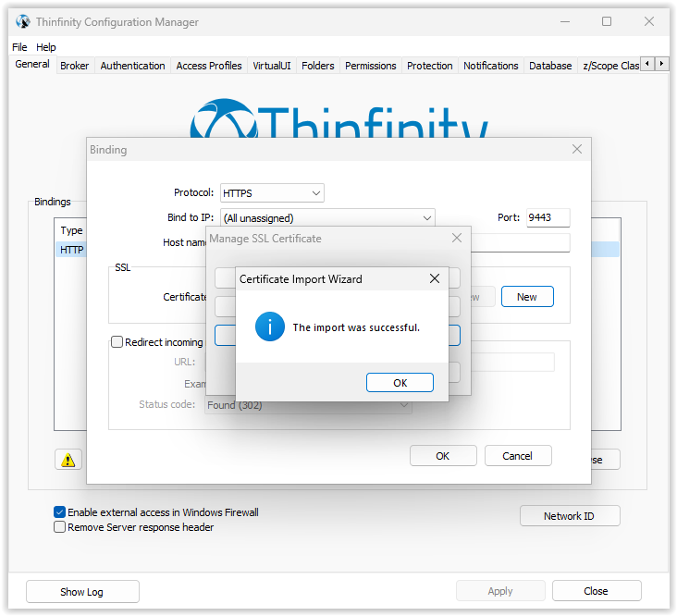The height and width of the screenshot is (616, 677).
Task: Open the z/Scope Clas tab
Action: (x=609, y=66)
